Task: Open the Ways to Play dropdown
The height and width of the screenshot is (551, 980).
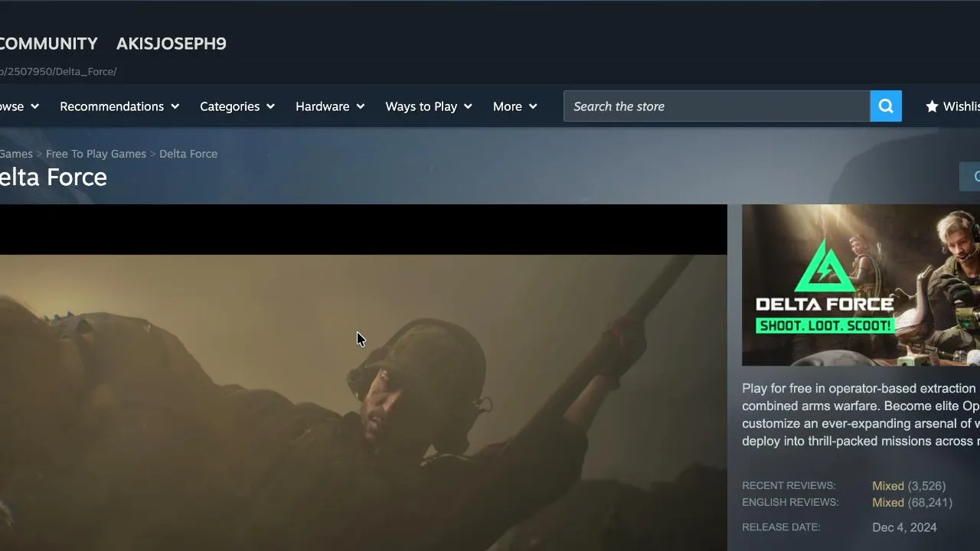Action: pyautogui.click(x=429, y=106)
